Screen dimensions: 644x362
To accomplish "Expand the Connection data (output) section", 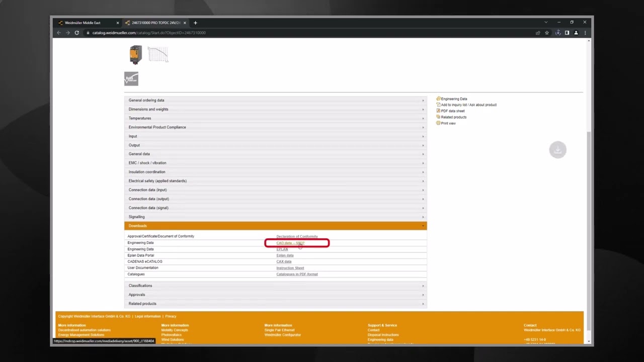I will (x=275, y=199).
